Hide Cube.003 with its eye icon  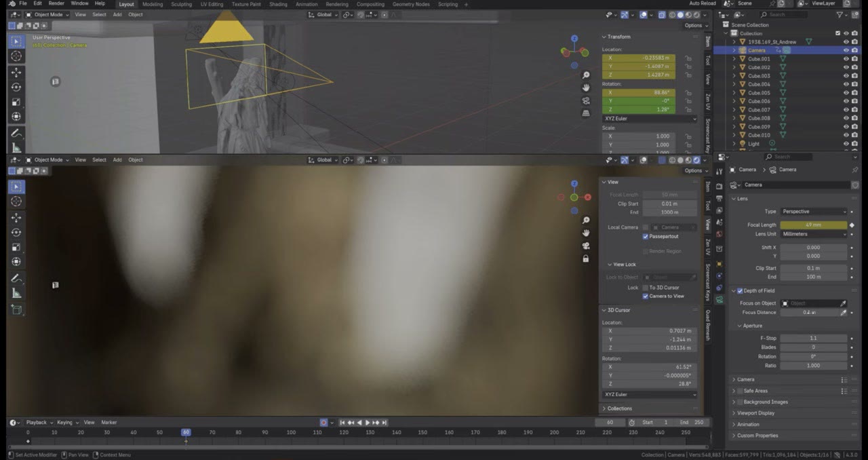pos(846,75)
